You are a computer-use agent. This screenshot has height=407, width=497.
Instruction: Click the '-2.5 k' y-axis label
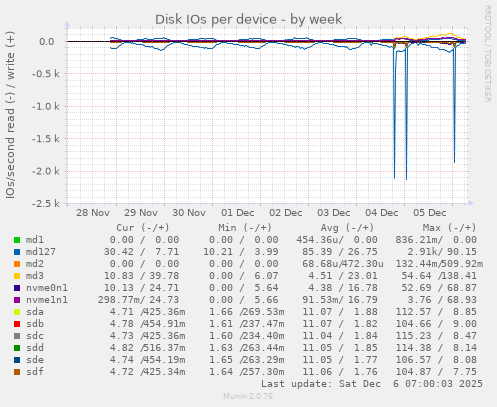pos(45,204)
